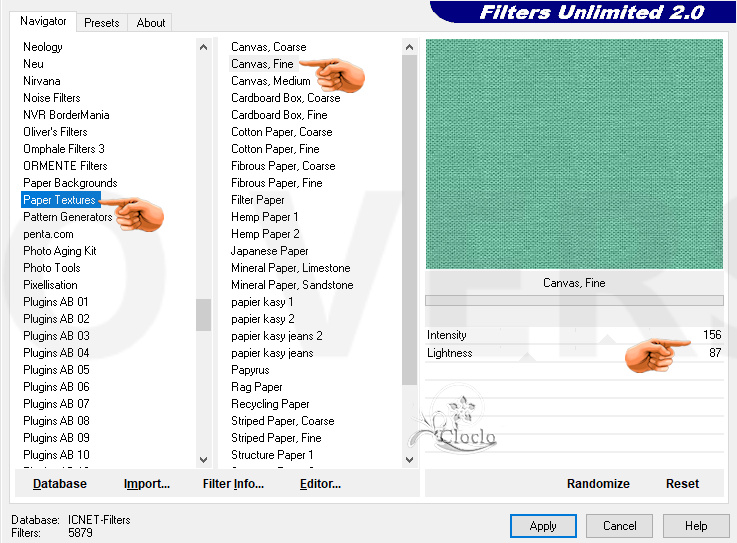Screen dimensions: 737x543
Task: Select Canvas, Medium texture
Action: point(270,81)
